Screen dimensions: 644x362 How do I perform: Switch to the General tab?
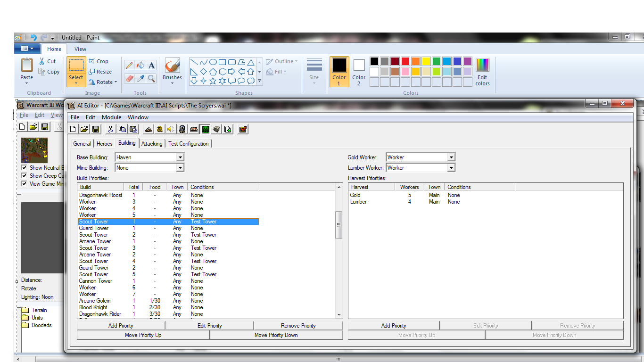pyautogui.click(x=82, y=144)
